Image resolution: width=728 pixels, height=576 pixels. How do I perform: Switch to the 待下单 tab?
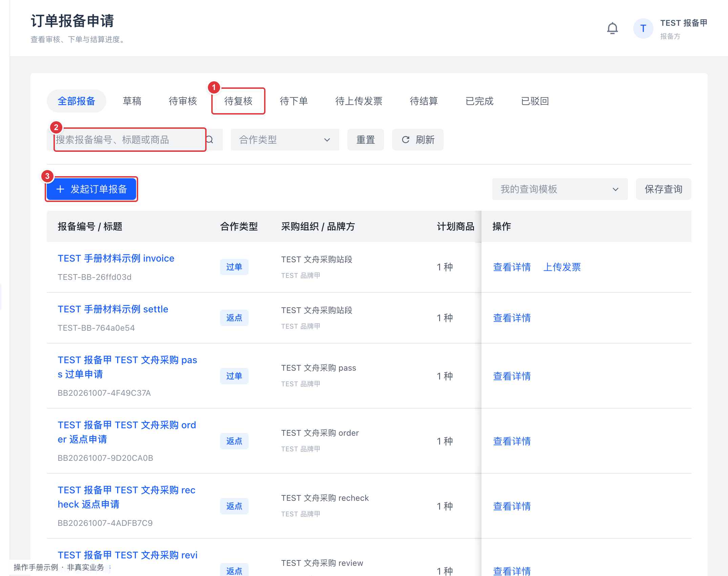(294, 101)
